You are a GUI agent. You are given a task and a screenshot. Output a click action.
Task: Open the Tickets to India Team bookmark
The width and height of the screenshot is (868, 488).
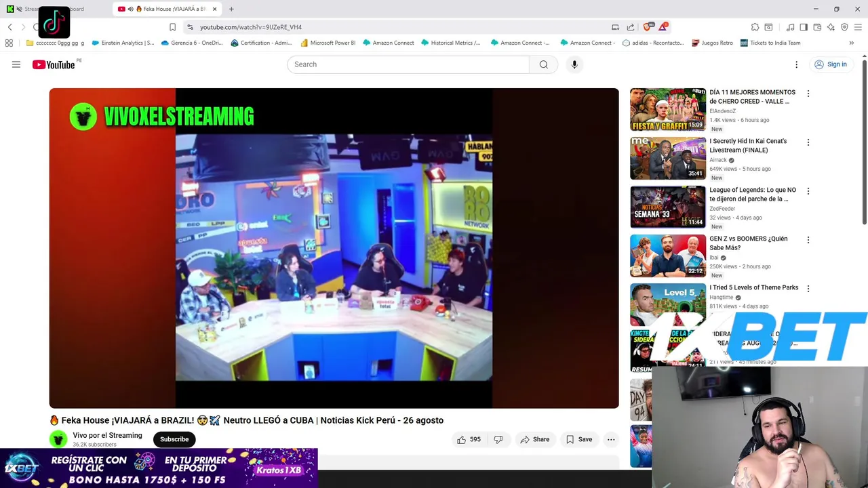pos(770,43)
